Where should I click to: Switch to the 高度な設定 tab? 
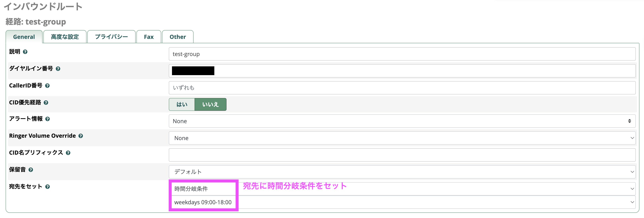(65, 37)
